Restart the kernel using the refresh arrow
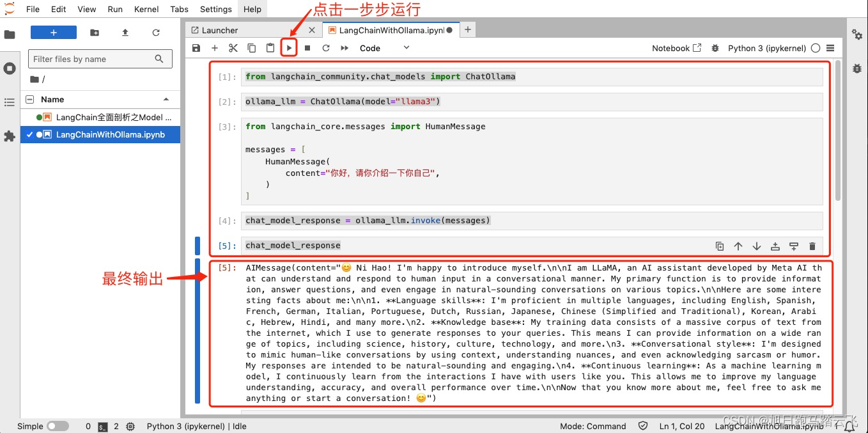Image resolution: width=868 pixels, height=433 pixels. 326,48
